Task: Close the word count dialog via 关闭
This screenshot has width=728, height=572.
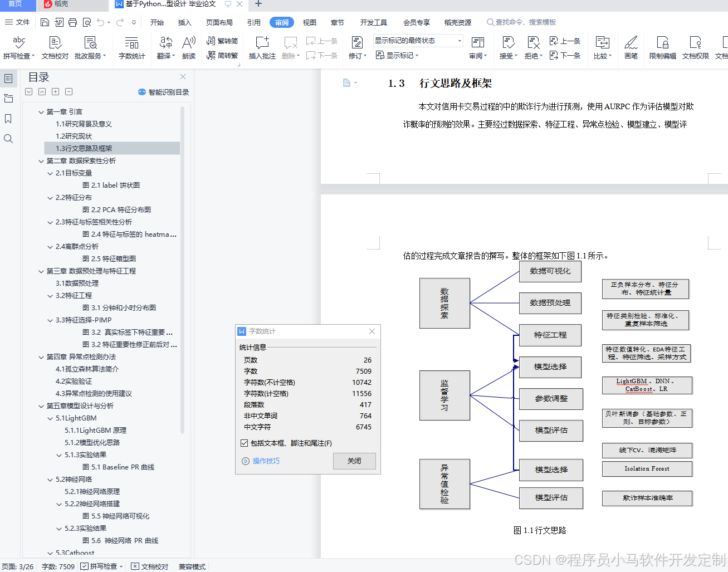Action: pyautogui.click(x=354, y=461)
